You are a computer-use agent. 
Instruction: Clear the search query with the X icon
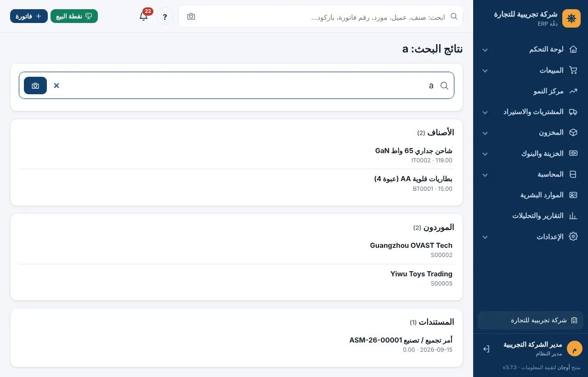click(57, 86)
